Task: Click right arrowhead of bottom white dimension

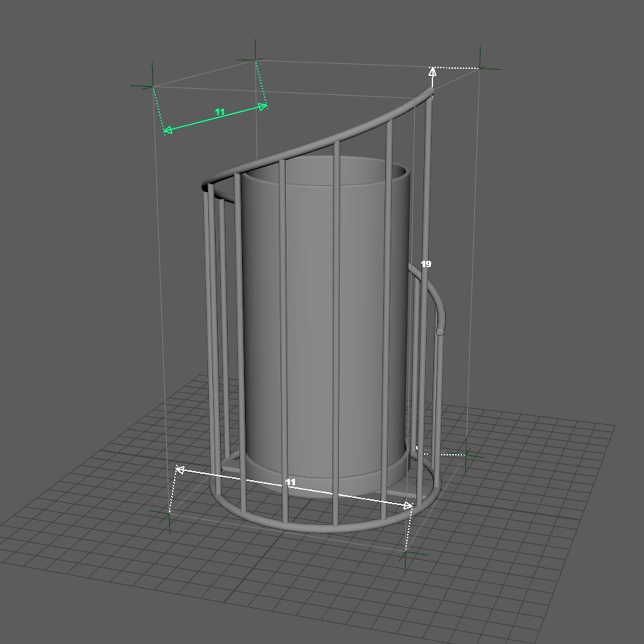Action: pyautogui.click(x=407, y=506)
